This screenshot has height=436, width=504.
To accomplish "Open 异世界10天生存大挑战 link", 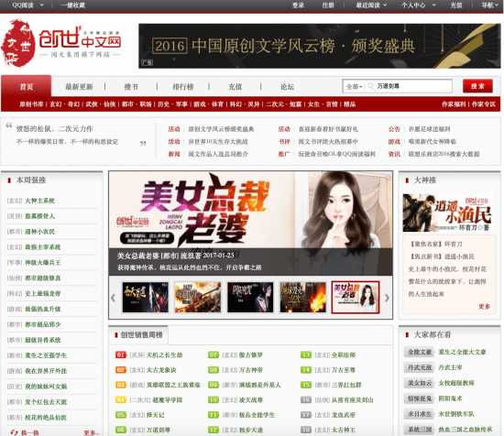I will pos(217,142).
